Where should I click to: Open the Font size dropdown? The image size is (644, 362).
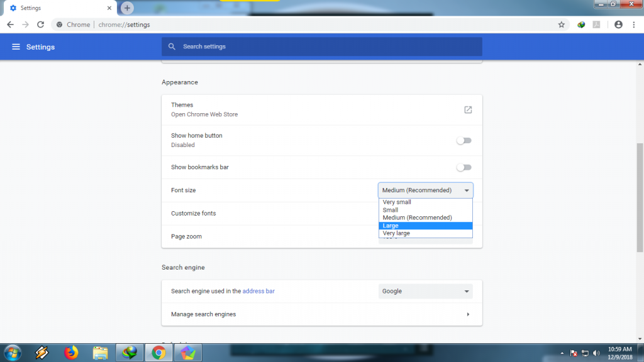tap(426, 190)
